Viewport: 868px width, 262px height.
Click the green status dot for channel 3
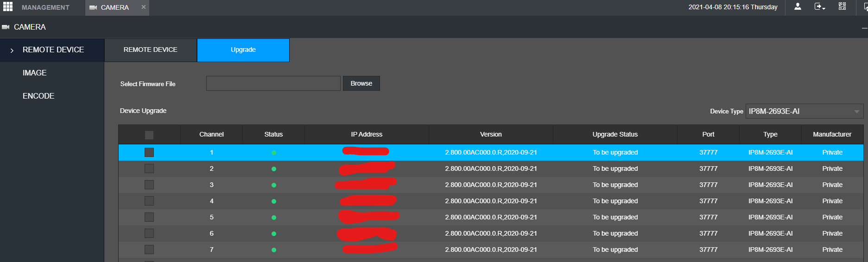click(274, 185)
